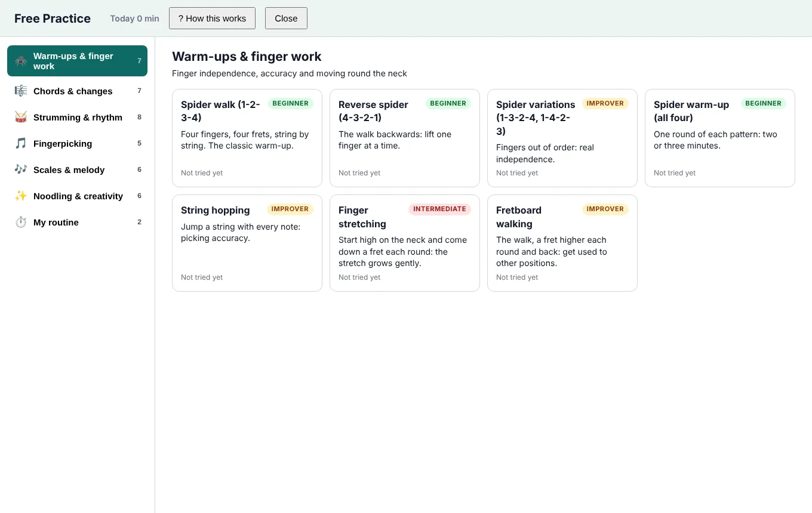Click the description "Fingers out of order: real independence."
The width and height of the screenshot is (812, 513).
(x=545, y=153)
